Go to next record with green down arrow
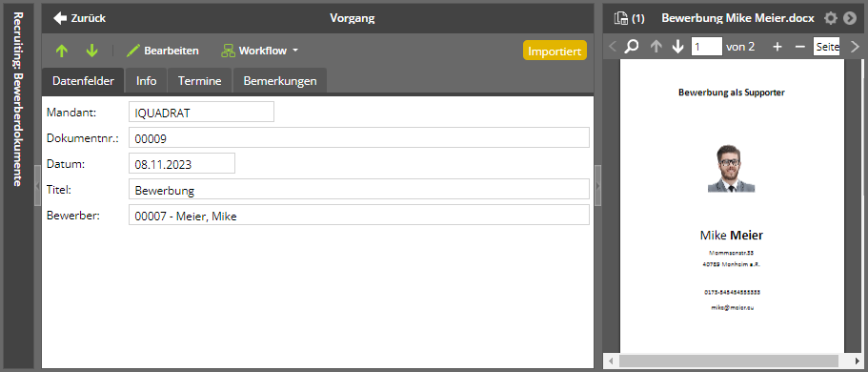The width and height of the screenshot is (868, 372). [x=91, y=51]
